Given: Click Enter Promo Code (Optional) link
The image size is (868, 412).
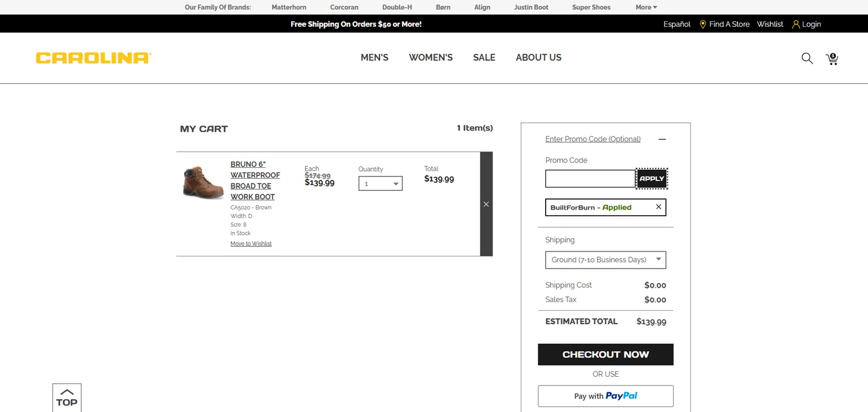Looking at the screenshot, I should 593,139.
